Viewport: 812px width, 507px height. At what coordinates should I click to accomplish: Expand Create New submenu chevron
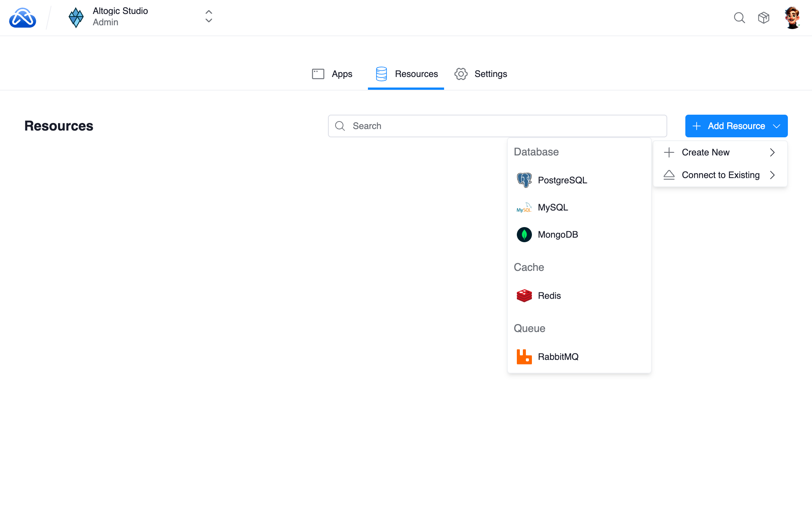point(772,152)
